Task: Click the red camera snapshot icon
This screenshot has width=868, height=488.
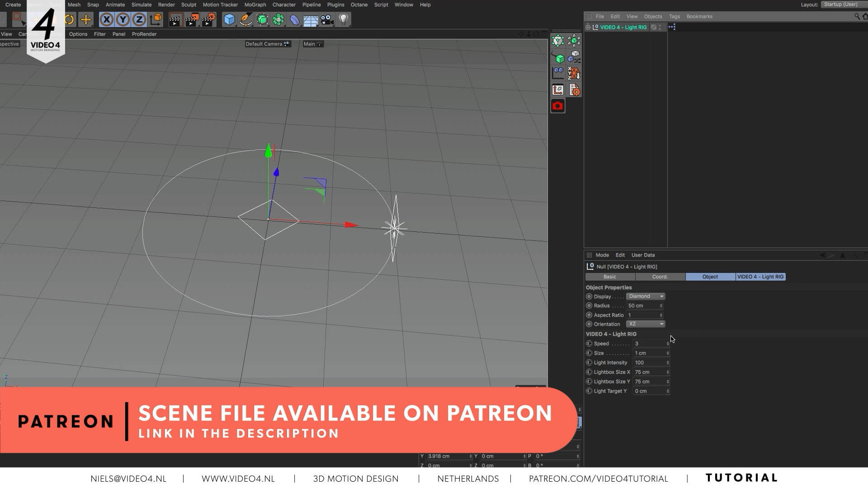Action: (558, 106)
